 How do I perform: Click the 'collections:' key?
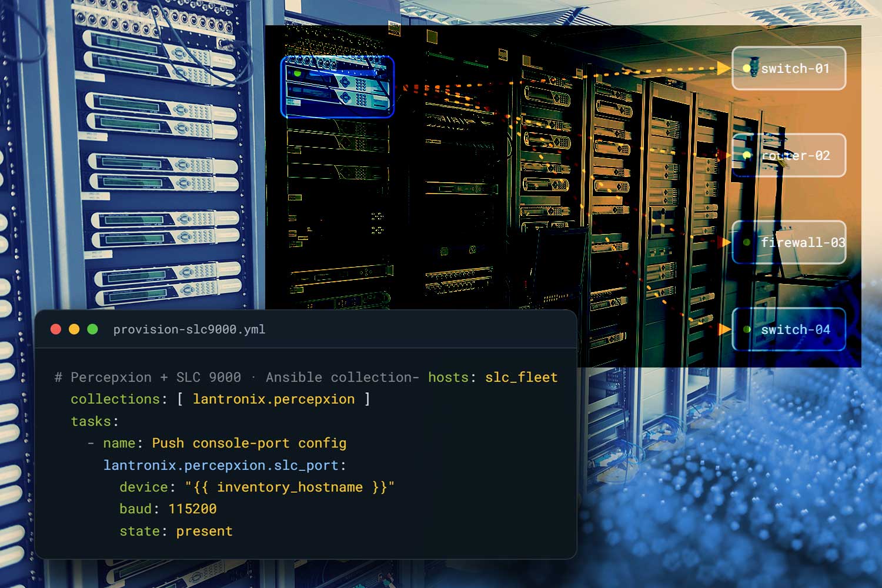(119, 399)
